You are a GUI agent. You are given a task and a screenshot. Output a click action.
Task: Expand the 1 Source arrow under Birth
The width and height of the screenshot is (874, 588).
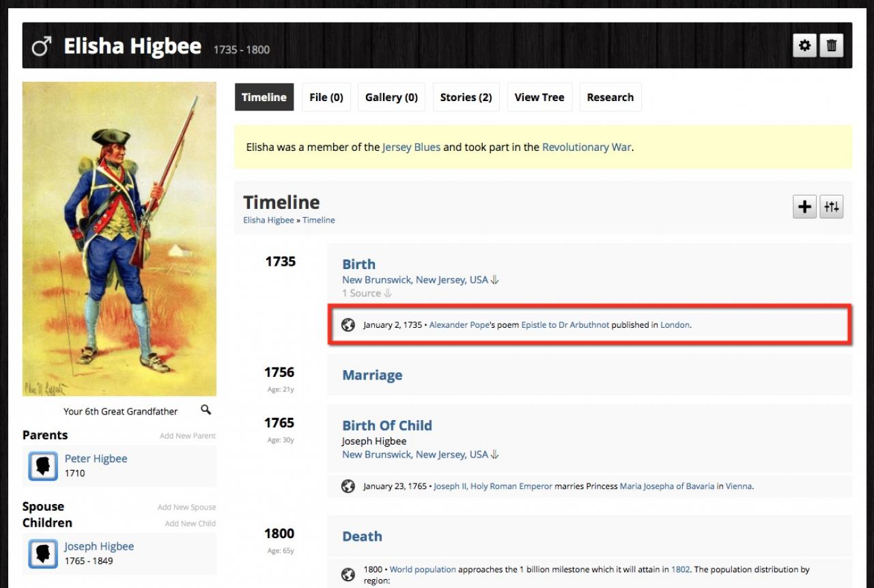coord(388,294)
